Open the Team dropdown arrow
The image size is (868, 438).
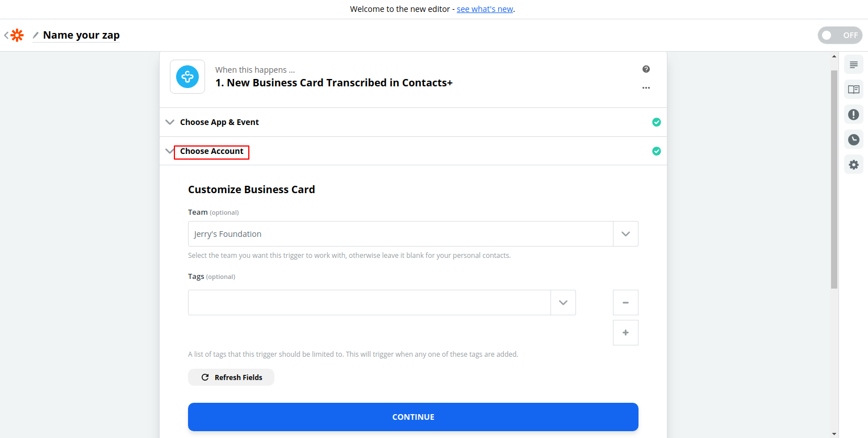[x=625, y=234]
